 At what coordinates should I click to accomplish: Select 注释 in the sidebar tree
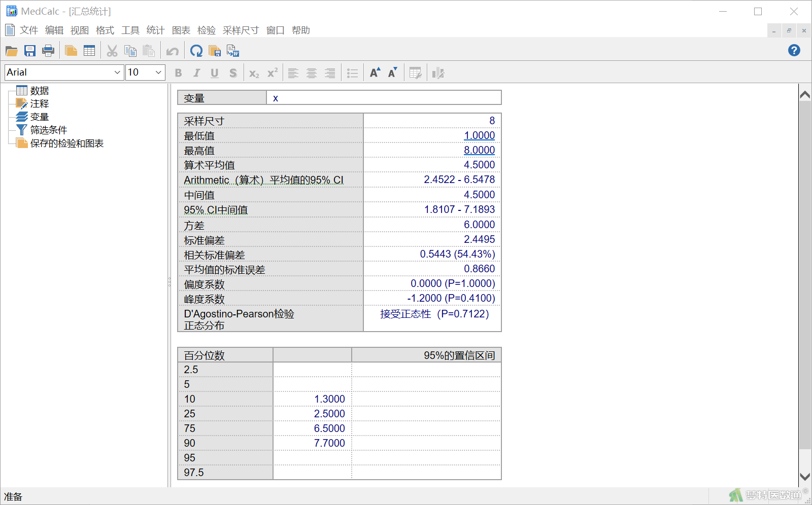tap(40, 104)
